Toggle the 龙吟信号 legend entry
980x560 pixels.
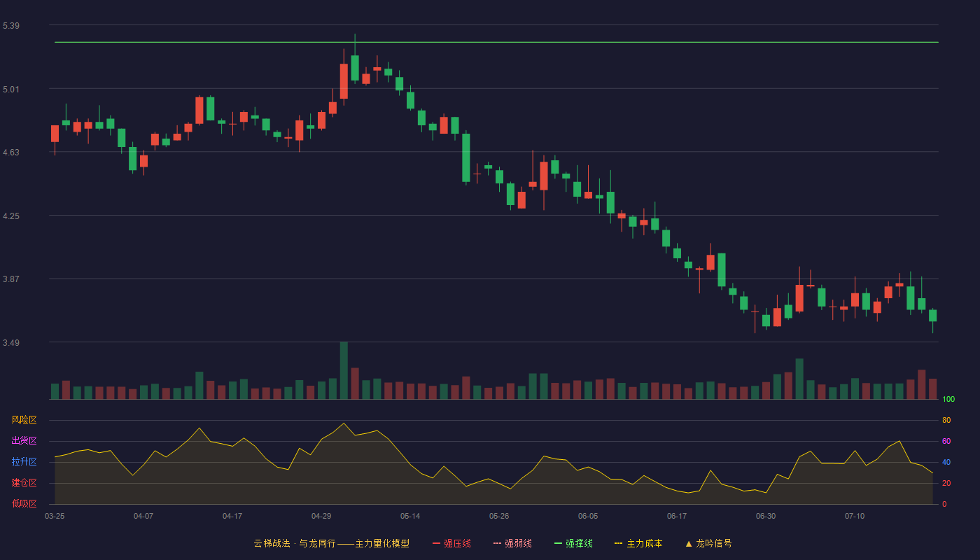[x=708, y=543]
